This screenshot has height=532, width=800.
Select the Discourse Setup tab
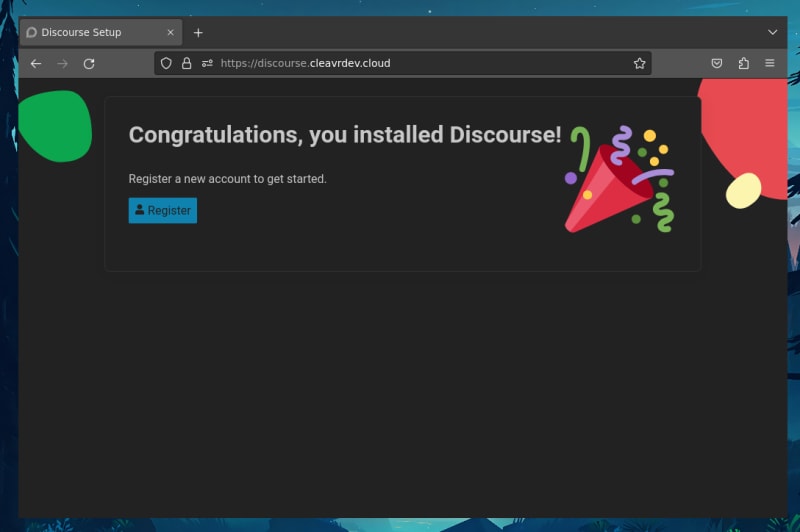(x=101, y=32)
